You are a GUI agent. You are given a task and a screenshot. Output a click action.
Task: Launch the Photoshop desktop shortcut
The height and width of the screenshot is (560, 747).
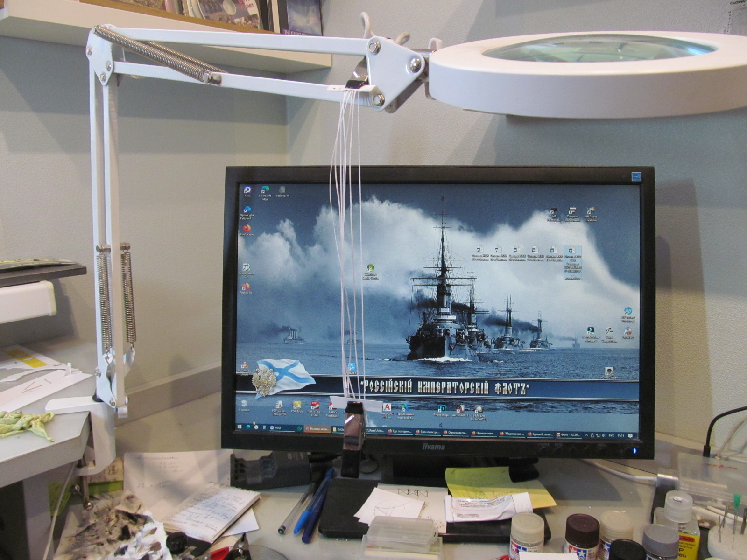click(441, 409)
